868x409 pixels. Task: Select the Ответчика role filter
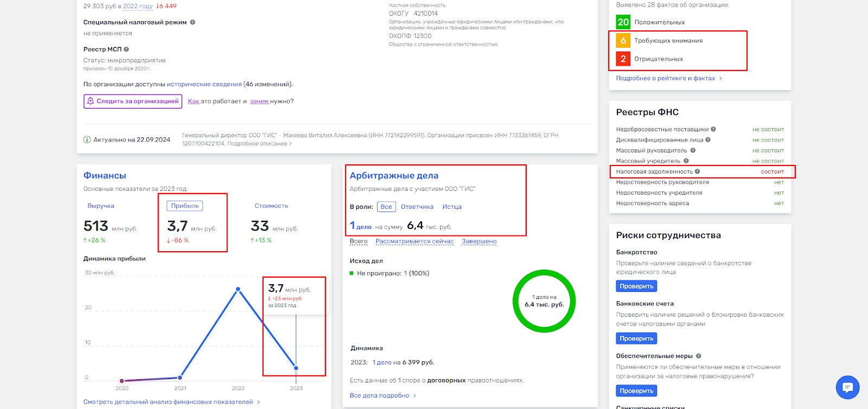click(417, 207)
